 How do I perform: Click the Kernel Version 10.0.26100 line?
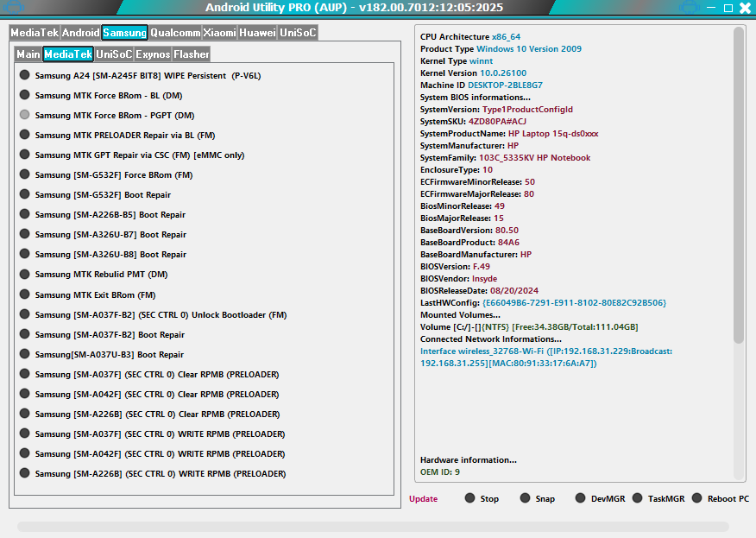[473, 73]
